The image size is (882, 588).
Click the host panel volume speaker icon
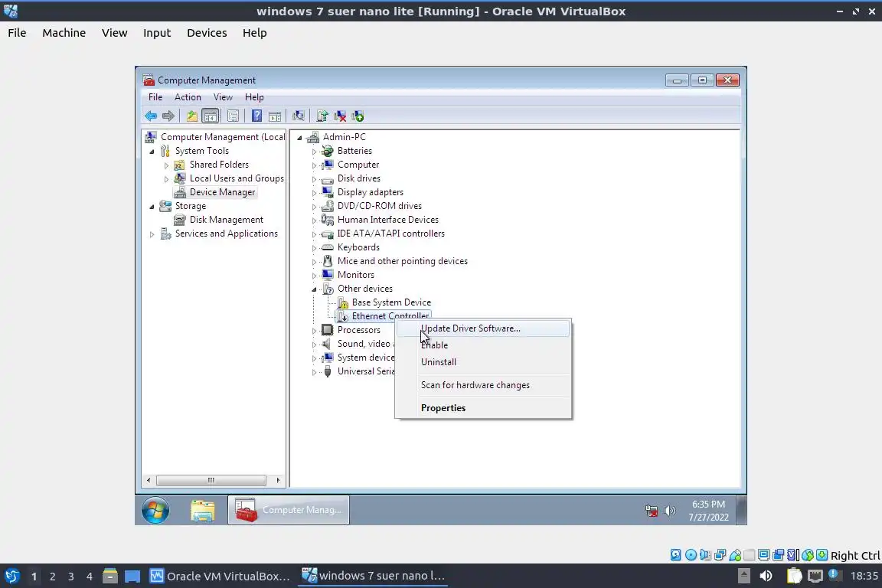[x=766, y=576]
